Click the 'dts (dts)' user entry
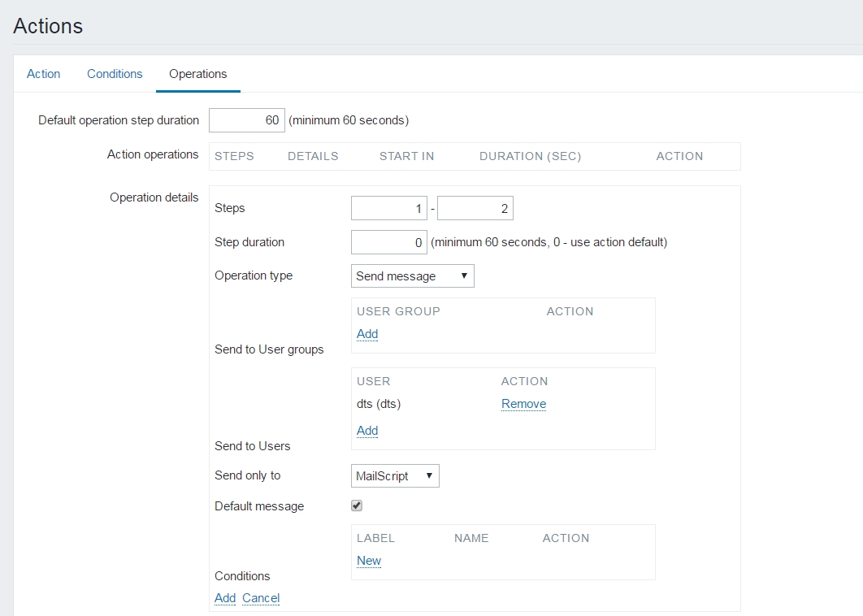Screen dimensions: 863x616 pos(379,404)
